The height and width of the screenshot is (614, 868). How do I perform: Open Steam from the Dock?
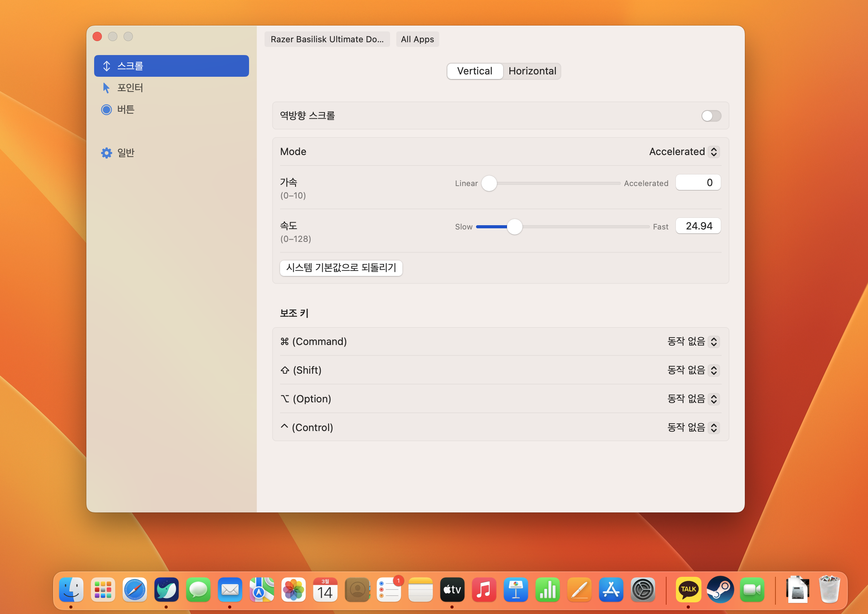[720, 590]
